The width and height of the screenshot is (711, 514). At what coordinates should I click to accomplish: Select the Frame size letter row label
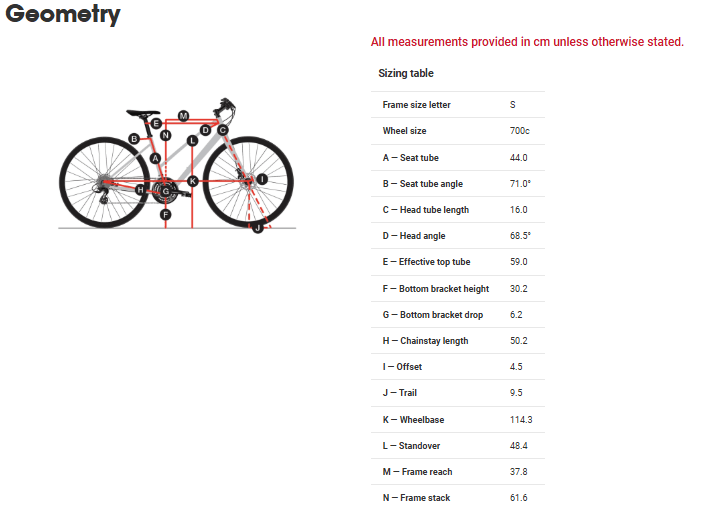click(417, 105)
